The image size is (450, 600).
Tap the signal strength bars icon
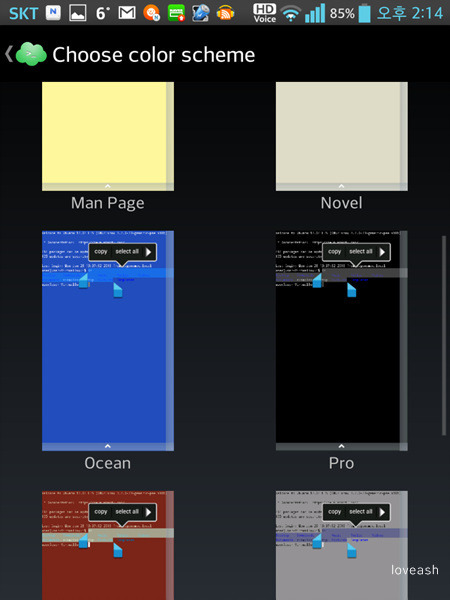(x=315, y=13)
